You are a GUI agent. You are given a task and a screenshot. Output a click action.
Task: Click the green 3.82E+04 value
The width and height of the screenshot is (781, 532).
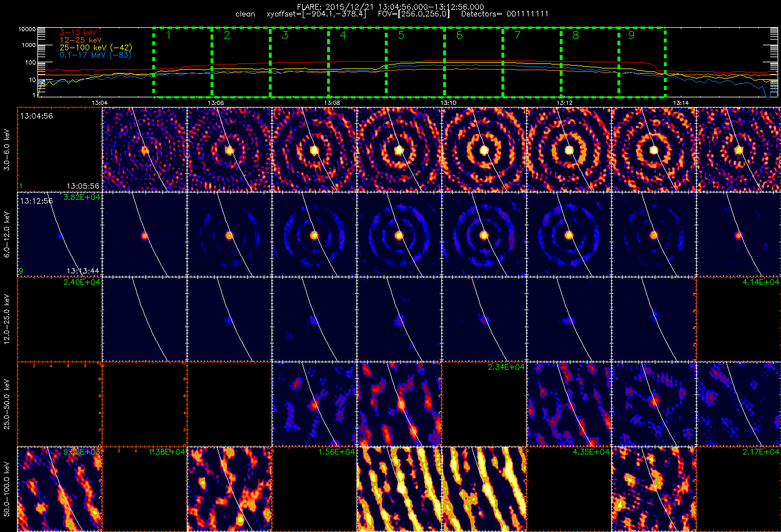coord(82,197)
